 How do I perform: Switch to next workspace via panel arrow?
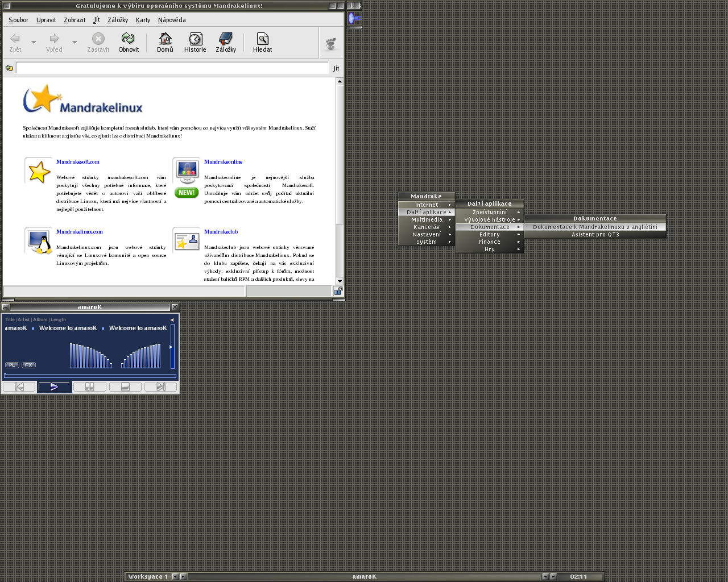point(183,576)
